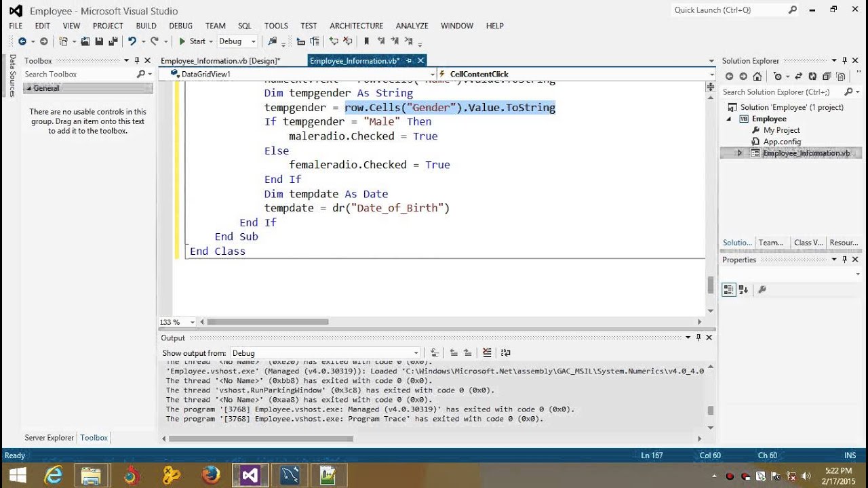This screenshot has width=868, height=488.
Task: Pin the Employee_Information.vb tab
Action: click(409, 60)
